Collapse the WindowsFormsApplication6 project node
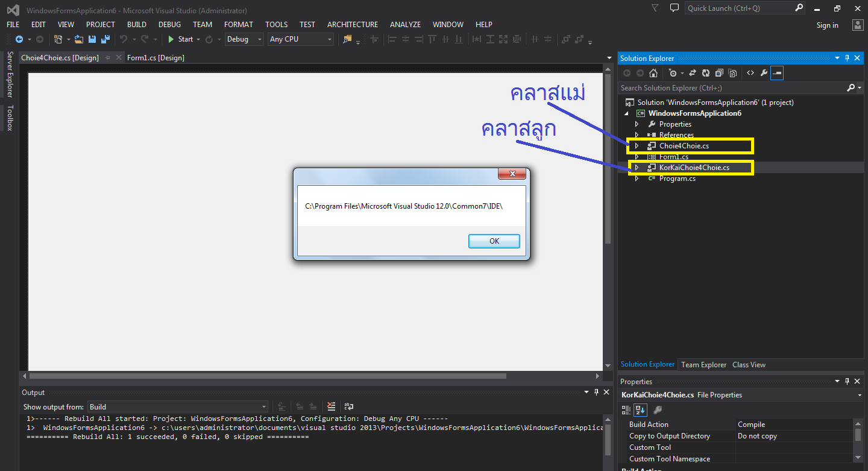The width and height of the screenshot is (868, 471). 626,113
